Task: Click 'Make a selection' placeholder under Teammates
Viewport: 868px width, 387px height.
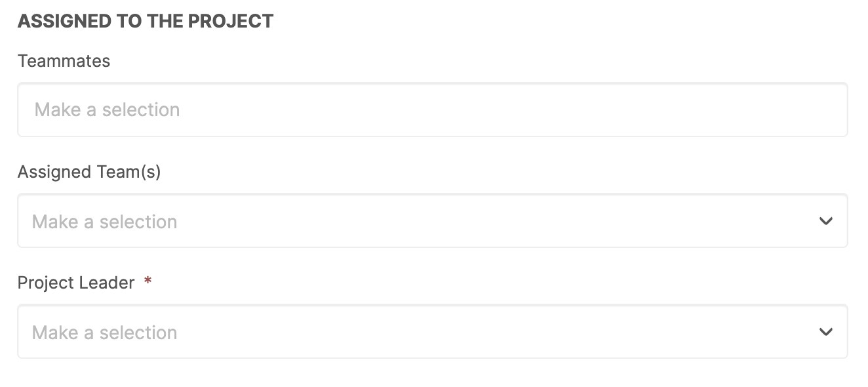Action: pos(107,110)
